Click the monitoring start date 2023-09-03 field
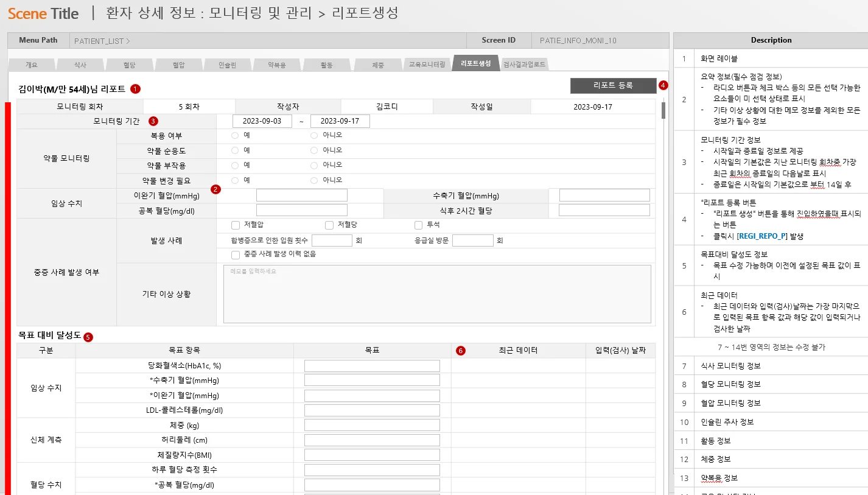 [262, 121]
